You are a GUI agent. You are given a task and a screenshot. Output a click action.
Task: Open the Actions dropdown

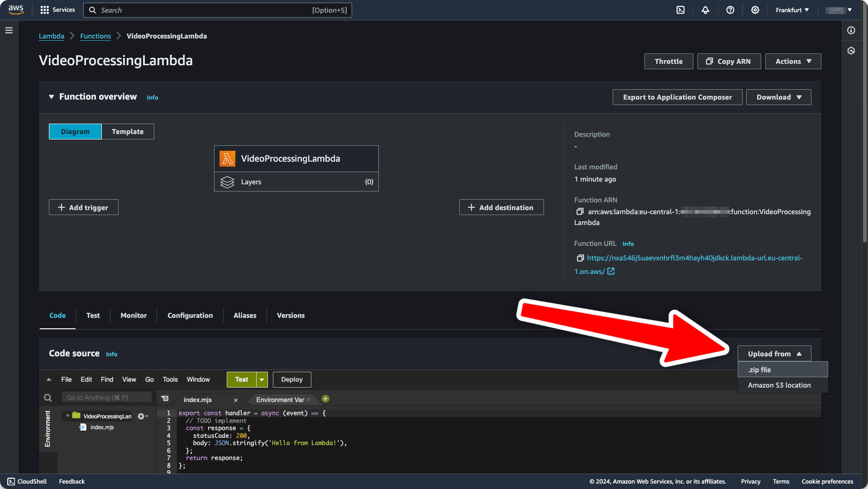pyautogui.click(x=793, y=62)
